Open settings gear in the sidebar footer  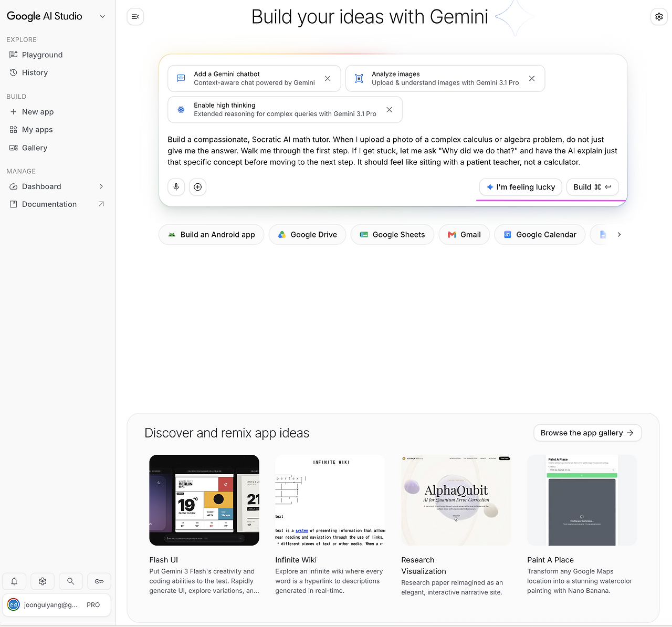pyautogui.click(x=43, y=581)
